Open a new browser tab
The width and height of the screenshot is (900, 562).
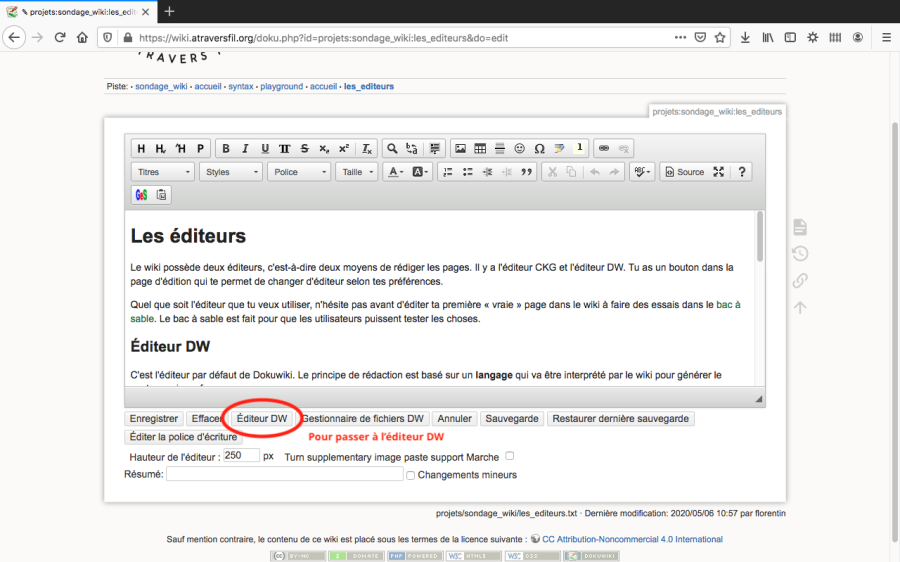point(169,11)
